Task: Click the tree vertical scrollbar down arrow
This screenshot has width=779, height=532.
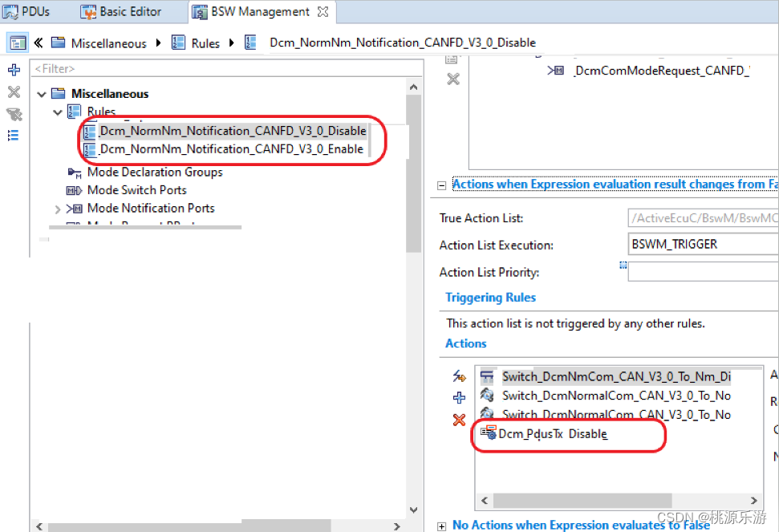Action: 413,510
